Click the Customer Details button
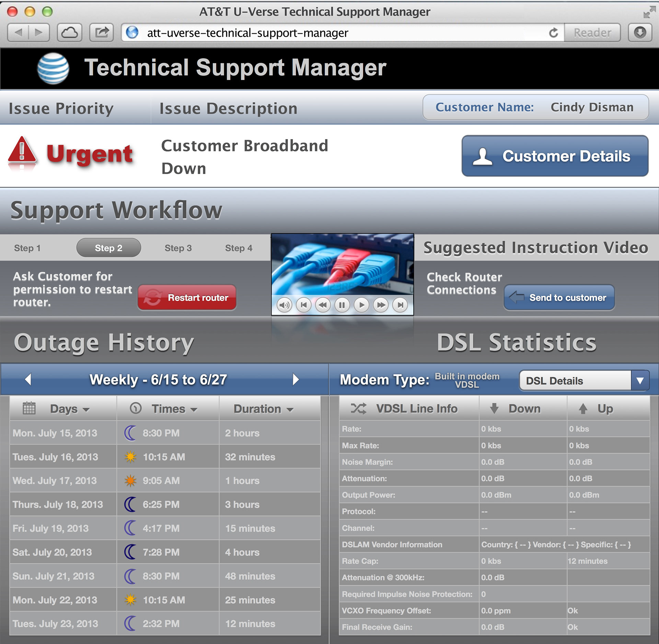 pyautogui.click(x=555, y=156)
